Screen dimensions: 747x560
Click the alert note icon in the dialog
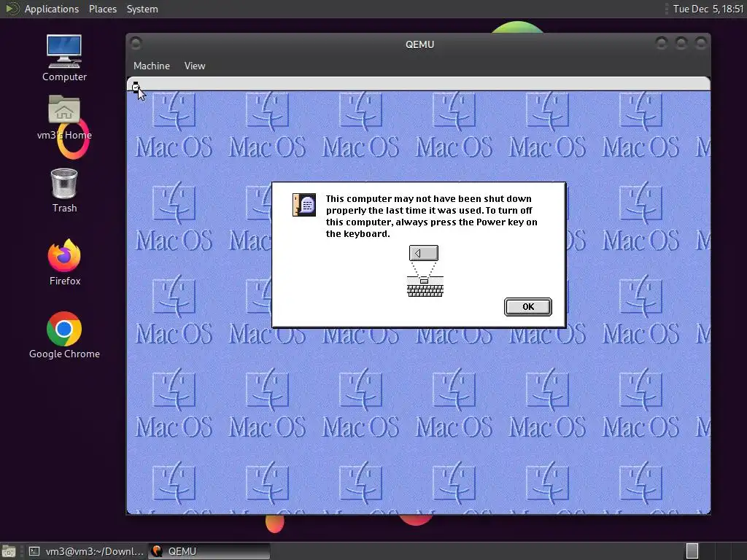tap(304, 205)
